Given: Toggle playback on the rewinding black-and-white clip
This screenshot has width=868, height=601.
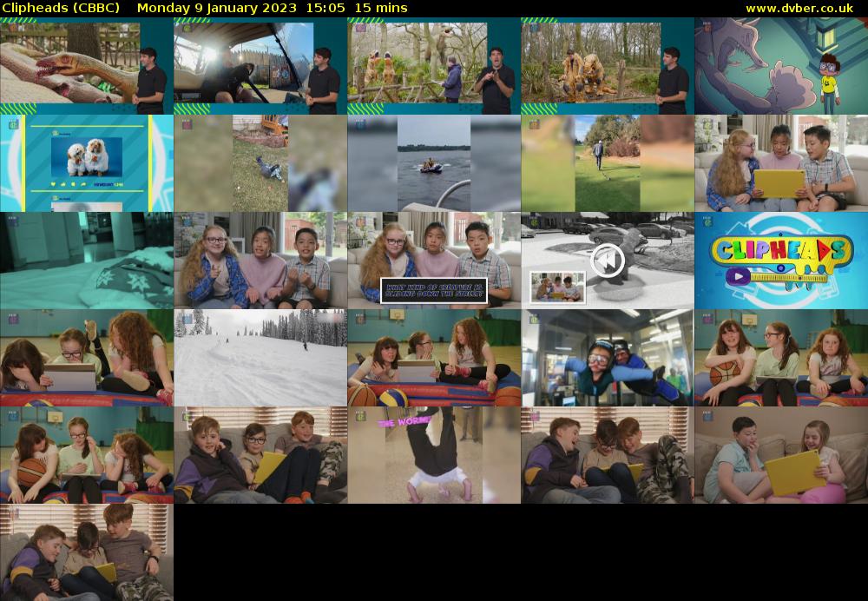Looking at the screenshot, I should 607,260.
